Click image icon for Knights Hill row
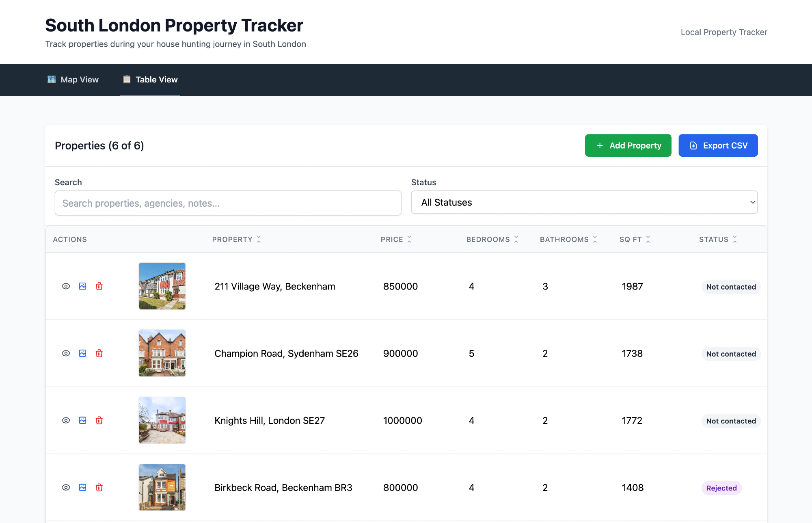 [x=82, y=420]
